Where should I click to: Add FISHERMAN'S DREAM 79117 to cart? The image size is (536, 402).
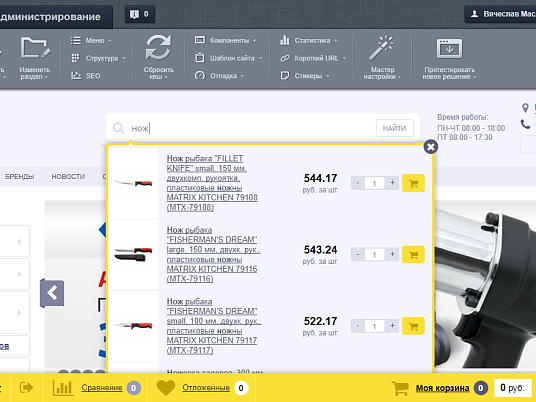click(413, 326)
